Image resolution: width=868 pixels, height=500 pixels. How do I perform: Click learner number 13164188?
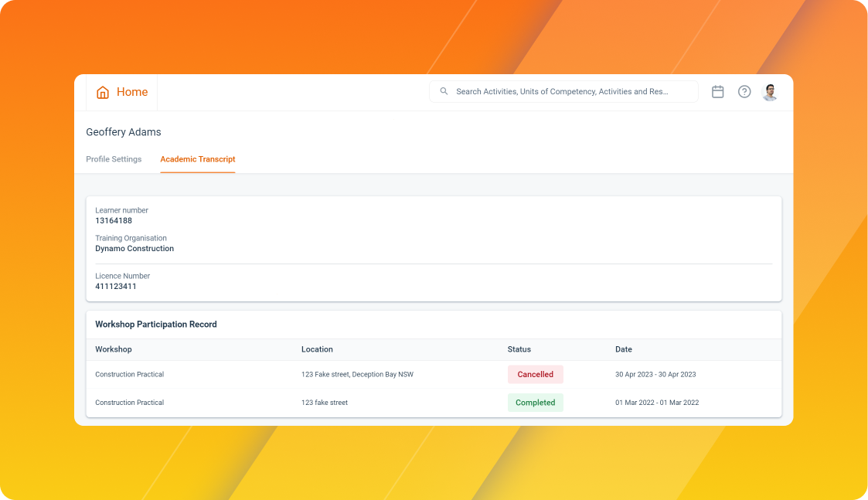coord(114,220)
